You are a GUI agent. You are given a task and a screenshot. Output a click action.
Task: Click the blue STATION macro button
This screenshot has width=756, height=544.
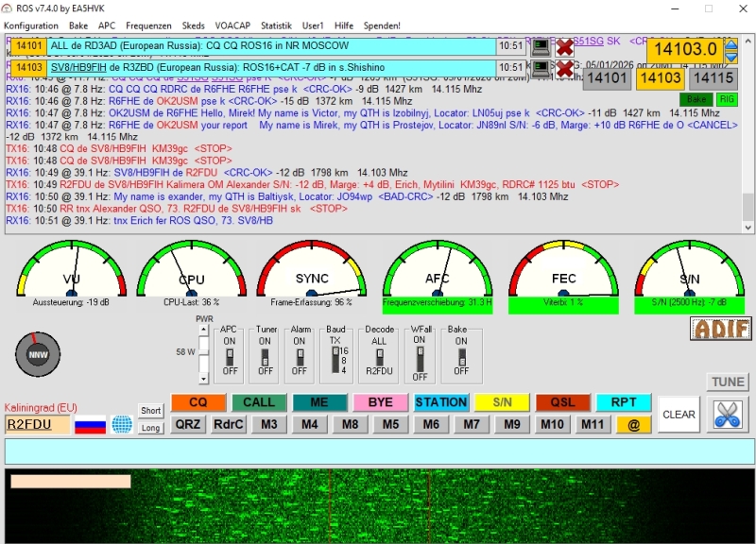(441, 402)
